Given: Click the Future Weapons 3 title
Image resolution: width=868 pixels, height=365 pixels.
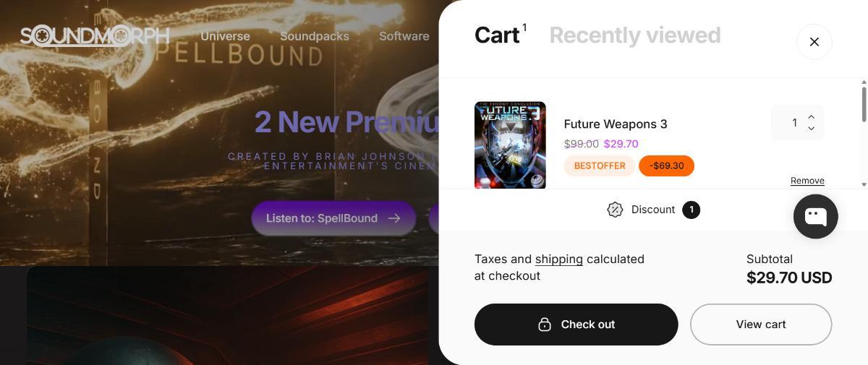Looking at the screenshot, I should pyautogui.click(x=616, y=124).
